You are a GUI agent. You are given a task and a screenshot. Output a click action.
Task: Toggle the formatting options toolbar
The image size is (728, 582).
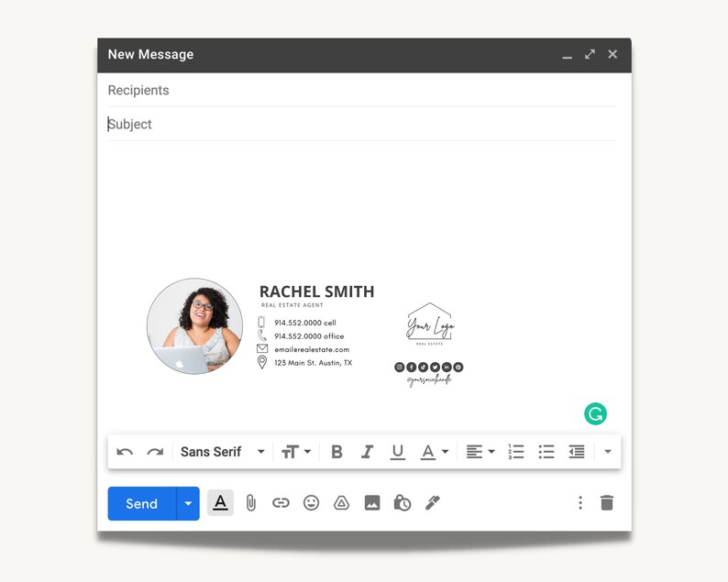220,502
